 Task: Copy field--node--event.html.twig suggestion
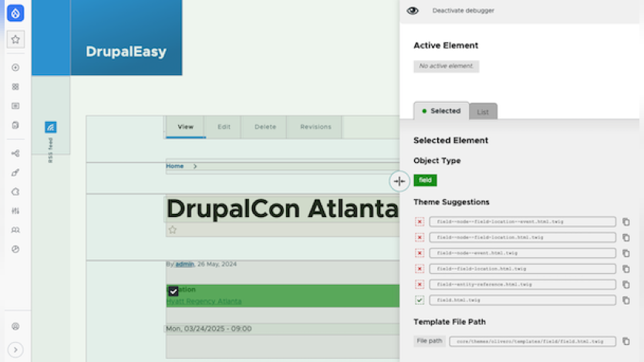626,253
